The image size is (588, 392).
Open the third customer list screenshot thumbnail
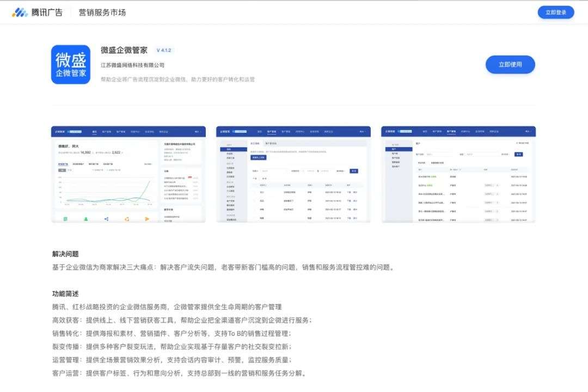[458, 174]
